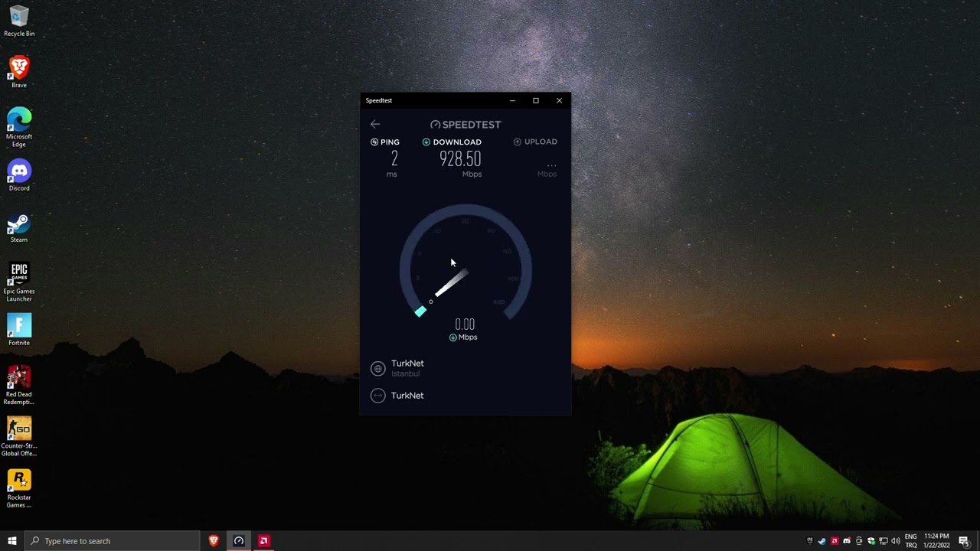
Task: Open Windows Security tray icon
Action: click(871, 541)
